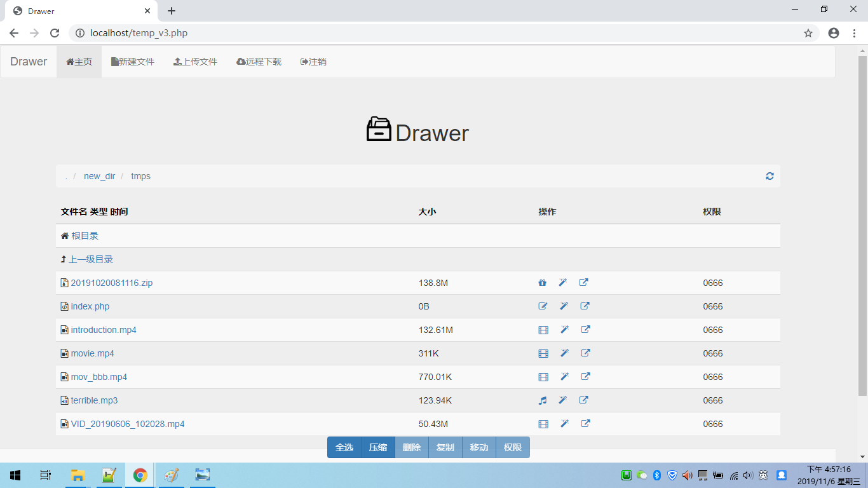Click the magic wand icon for introduction.mp4
This screenshot has width=868, height=488.
pyautogui.click(x=564, y=330)
